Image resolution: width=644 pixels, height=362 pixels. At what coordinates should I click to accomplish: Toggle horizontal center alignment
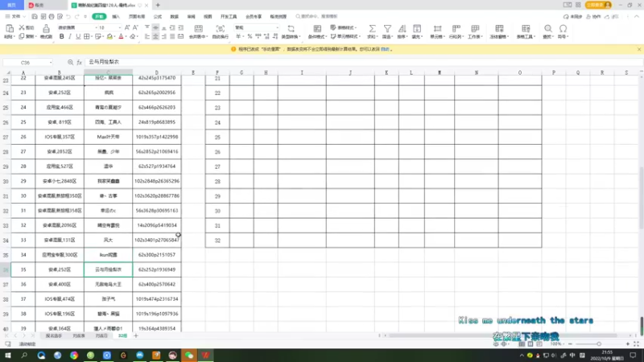155,36
